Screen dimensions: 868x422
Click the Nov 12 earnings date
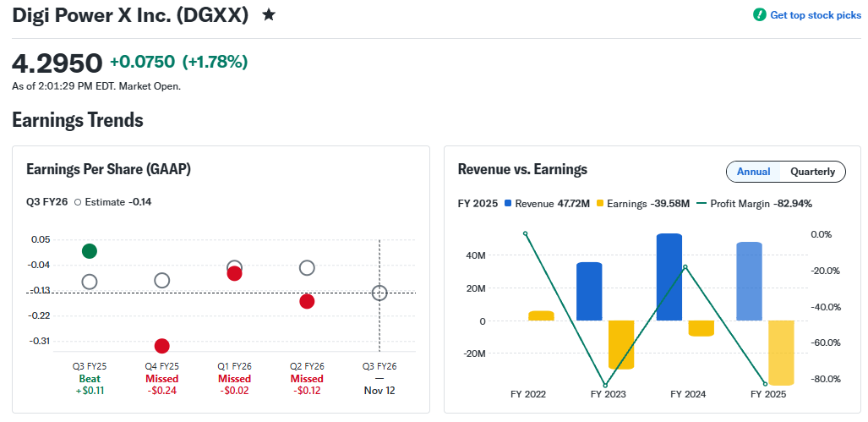pos(379,391)
